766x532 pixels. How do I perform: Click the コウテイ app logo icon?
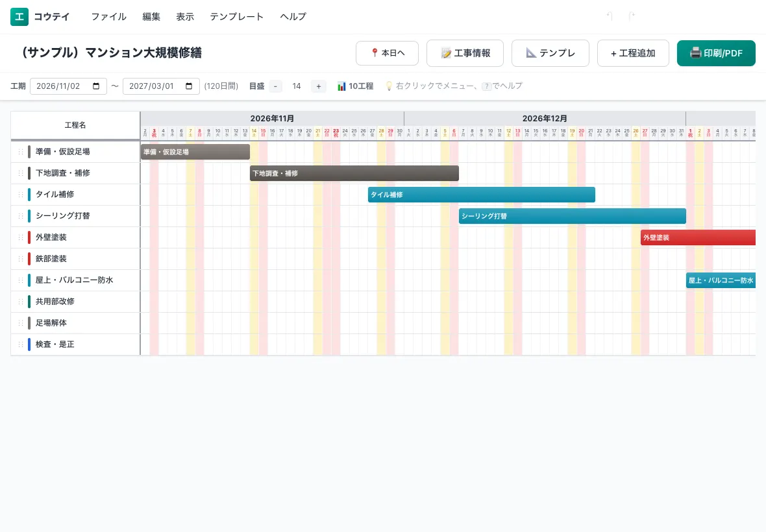[x=19, y=17]
